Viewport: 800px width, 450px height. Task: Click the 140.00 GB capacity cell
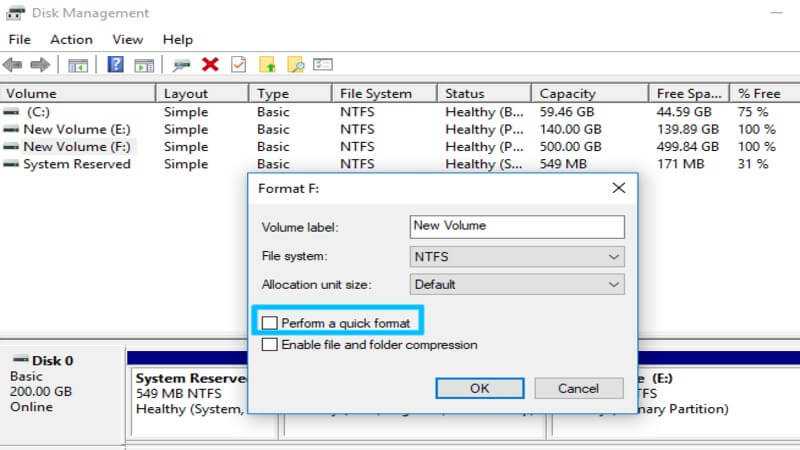click(x=571, y=129)
